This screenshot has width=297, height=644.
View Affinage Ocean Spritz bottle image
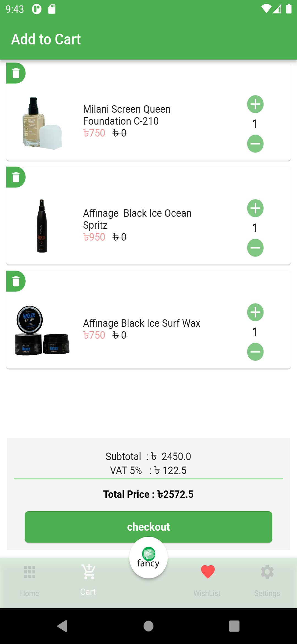(42, 226)
